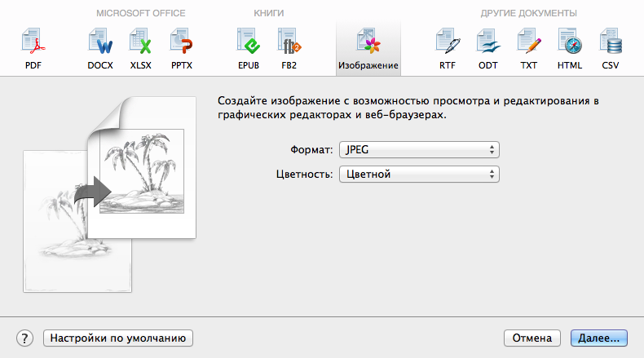Viewport: 644px width, 358px height.
Task: Choose the EPUB book format icon
Action: click(x=248, y=42)
